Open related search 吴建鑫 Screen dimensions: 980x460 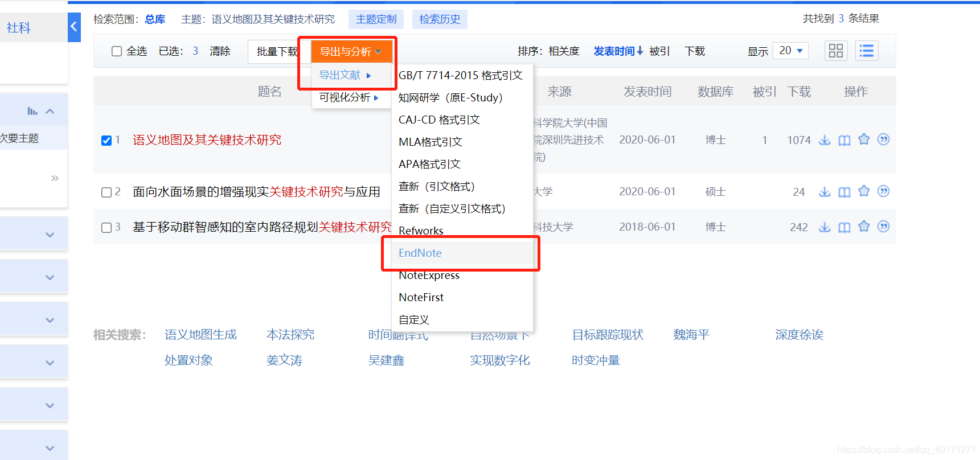386,360
